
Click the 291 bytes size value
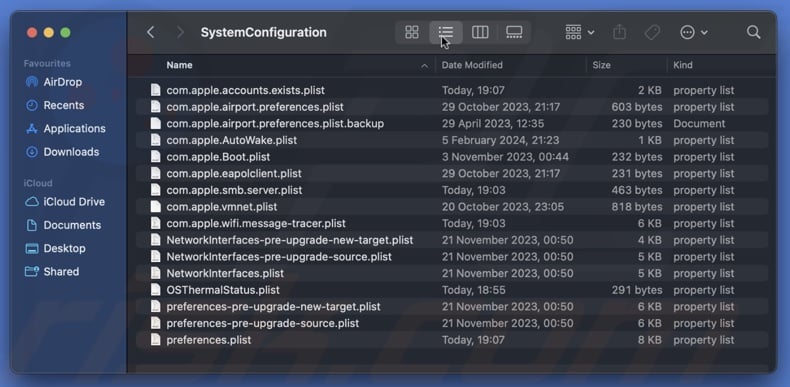(636, 290)
